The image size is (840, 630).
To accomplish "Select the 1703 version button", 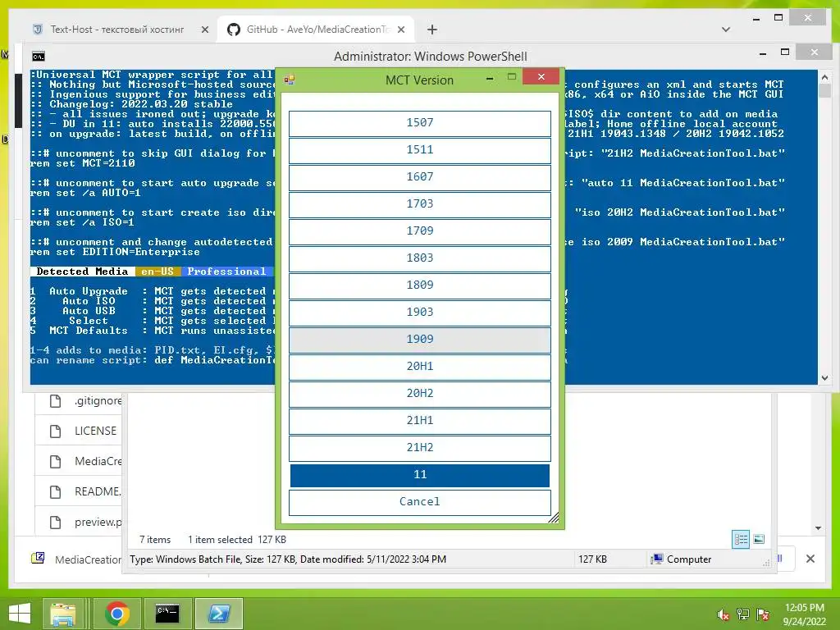I will tap(419, 204).
